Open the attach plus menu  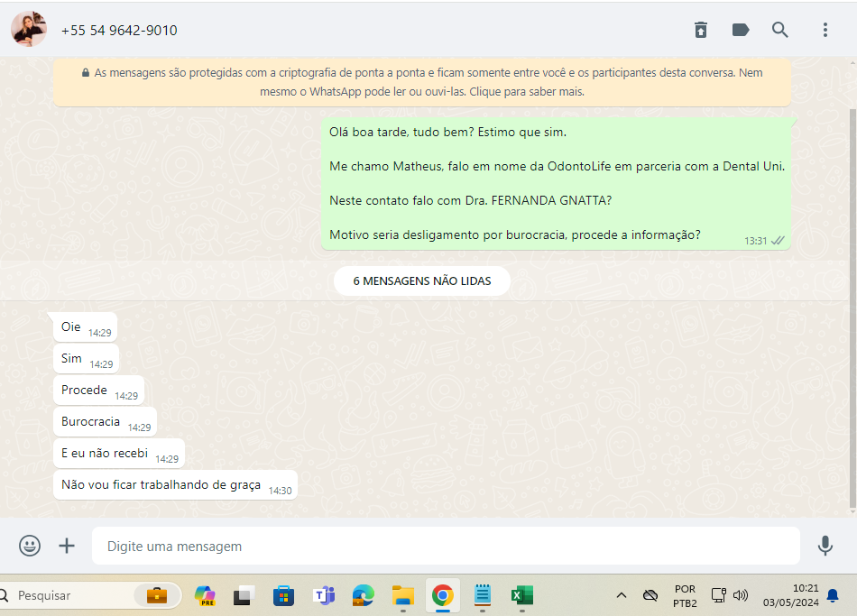coord(67,546)
